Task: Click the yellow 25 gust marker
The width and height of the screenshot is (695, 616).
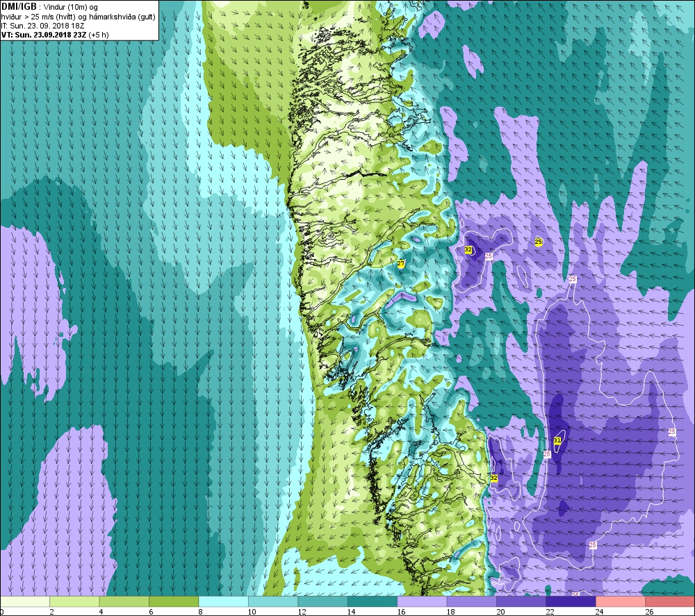Action: pos(538,242)
